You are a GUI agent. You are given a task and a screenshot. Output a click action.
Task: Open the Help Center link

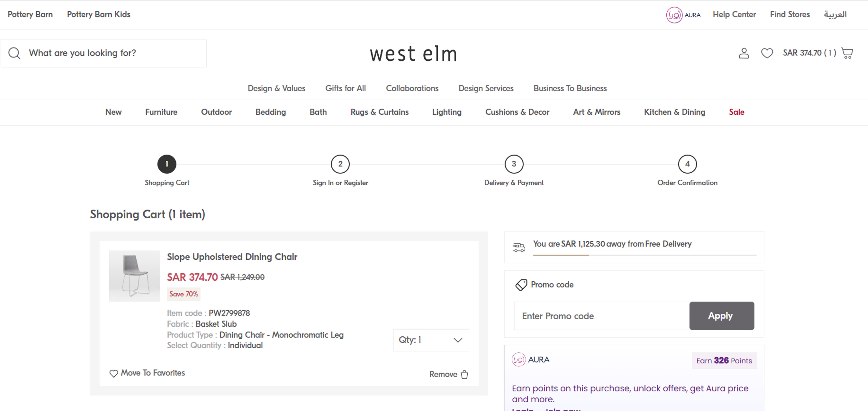(734, 14)
